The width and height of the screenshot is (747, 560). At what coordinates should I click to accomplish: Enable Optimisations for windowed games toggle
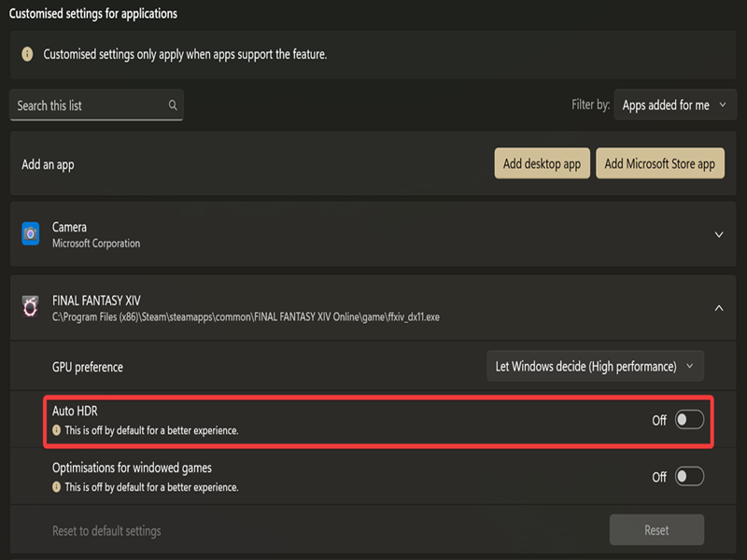coord(689,477)
